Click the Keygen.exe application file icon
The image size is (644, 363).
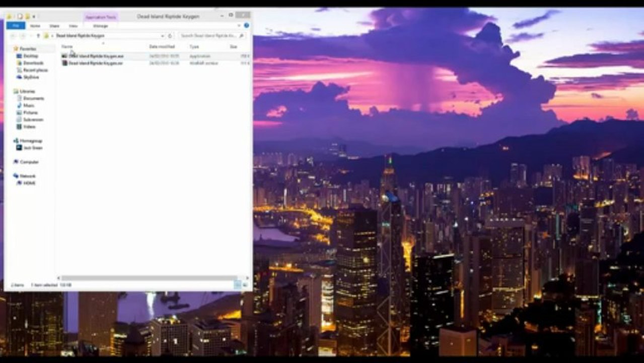point(64,56)
